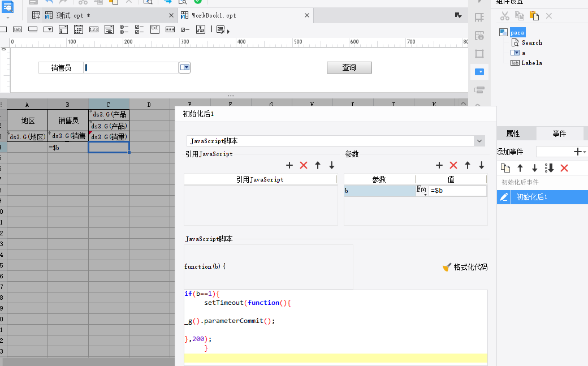The width and height of the screenshot is (588, 366).
Task: Click the template search icon at top-left
Action: [x=7, y=7]
